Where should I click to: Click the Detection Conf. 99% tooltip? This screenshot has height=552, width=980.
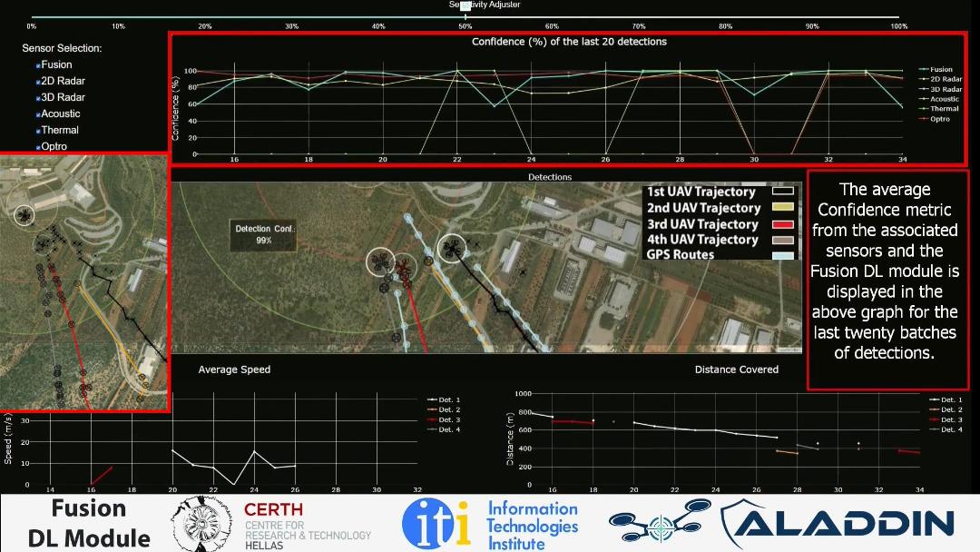[265, 234]
